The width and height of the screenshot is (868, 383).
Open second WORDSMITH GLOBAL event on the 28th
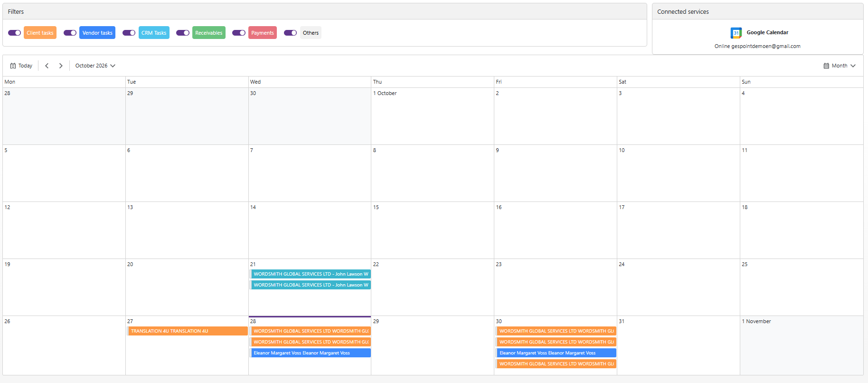point(311,342)
